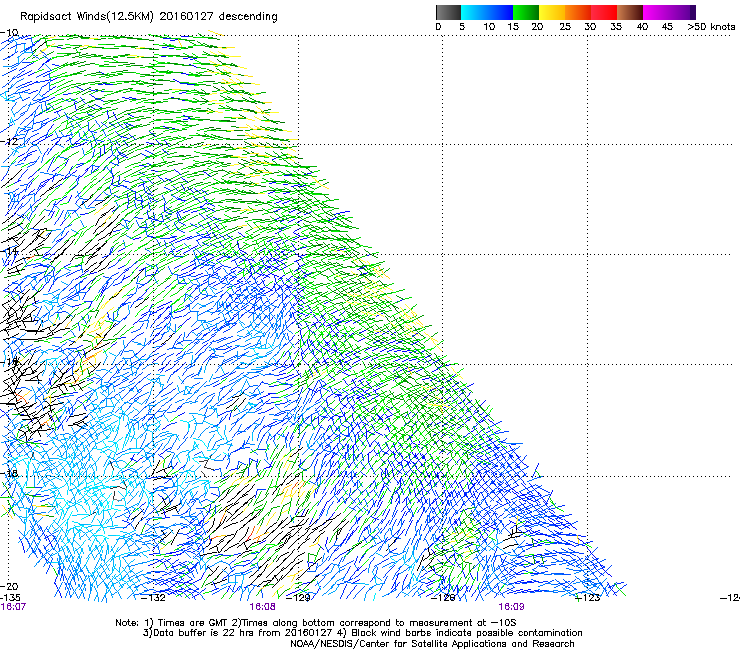Image resolution: width=740 pixels, height=650 pixels.
Task: Click the -12 latitude axis label
Action: click(x=9, y=142)
